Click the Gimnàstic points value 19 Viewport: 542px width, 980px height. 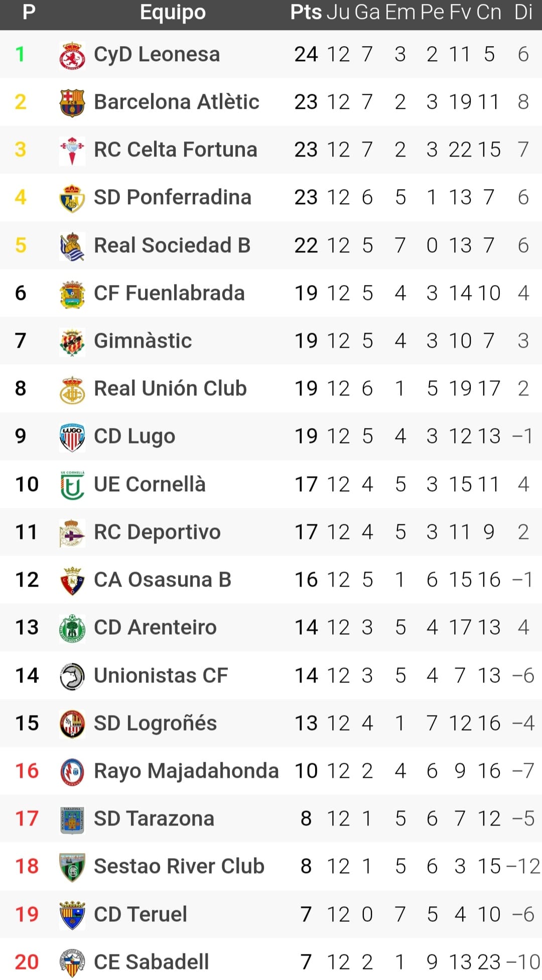pos(306,341)
